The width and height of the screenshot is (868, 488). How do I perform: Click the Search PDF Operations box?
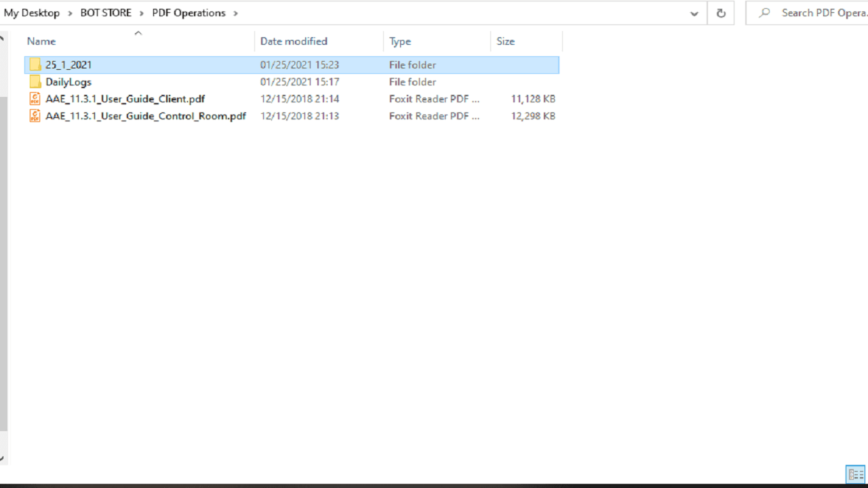807,13
